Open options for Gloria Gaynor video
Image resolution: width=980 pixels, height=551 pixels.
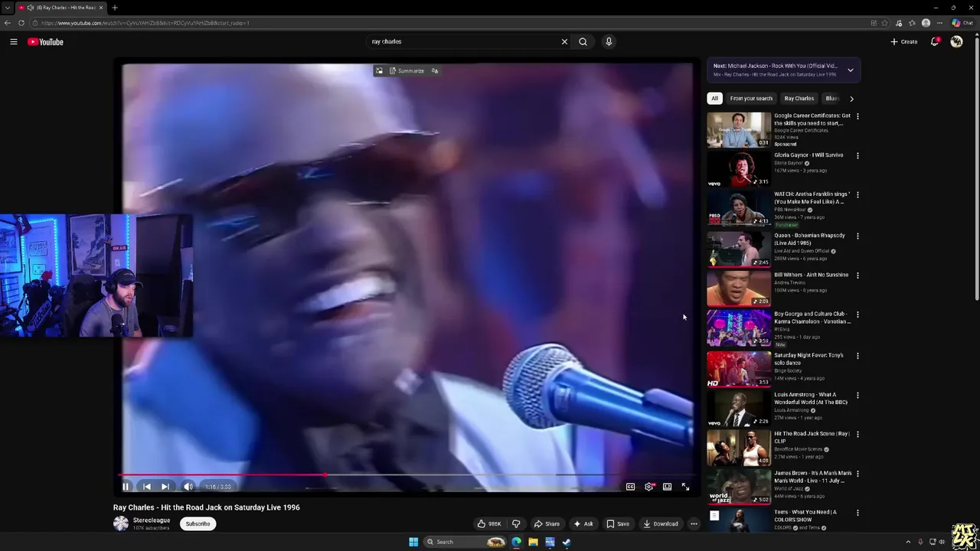coord(857,155)
